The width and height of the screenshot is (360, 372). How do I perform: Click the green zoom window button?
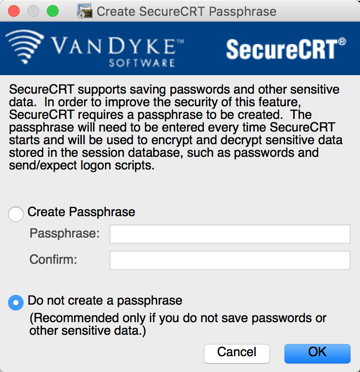point(53,11)
